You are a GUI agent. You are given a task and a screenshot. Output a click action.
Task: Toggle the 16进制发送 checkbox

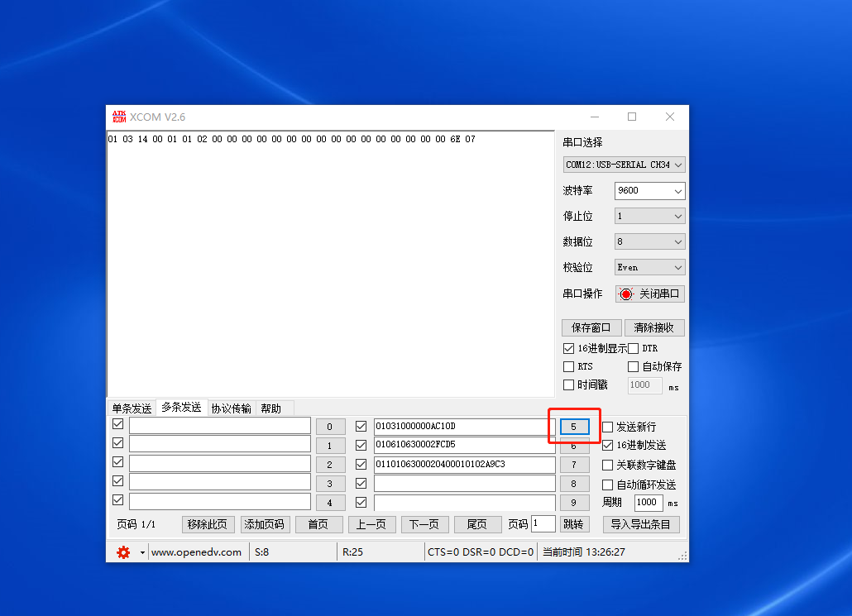tap(607, 446)
